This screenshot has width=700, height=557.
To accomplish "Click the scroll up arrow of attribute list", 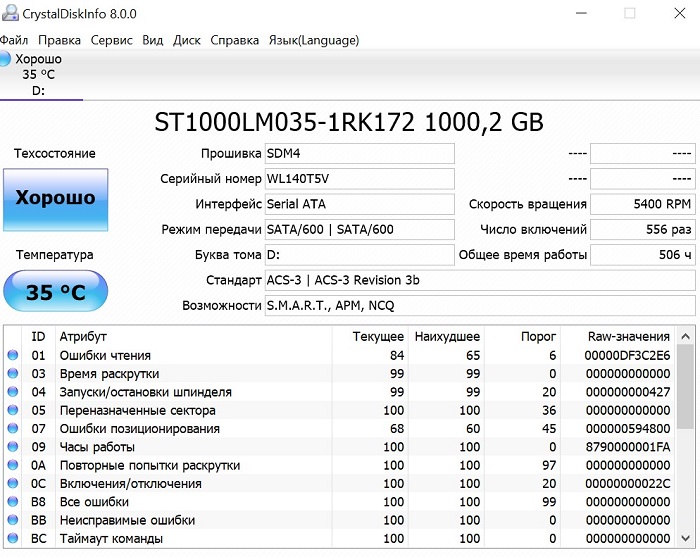I will (686, 336).
